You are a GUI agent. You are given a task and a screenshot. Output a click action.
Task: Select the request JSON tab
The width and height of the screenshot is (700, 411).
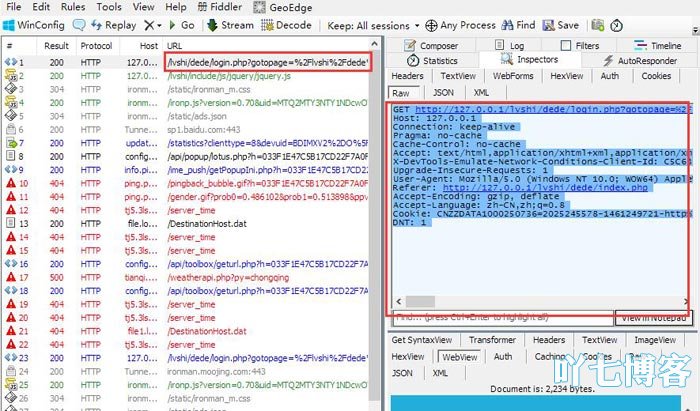443,92
